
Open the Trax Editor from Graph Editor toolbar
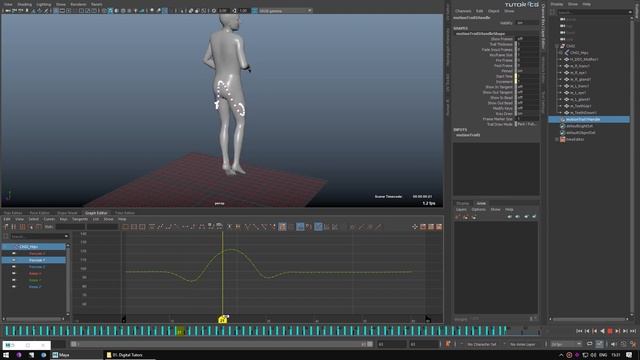[431, 227]
